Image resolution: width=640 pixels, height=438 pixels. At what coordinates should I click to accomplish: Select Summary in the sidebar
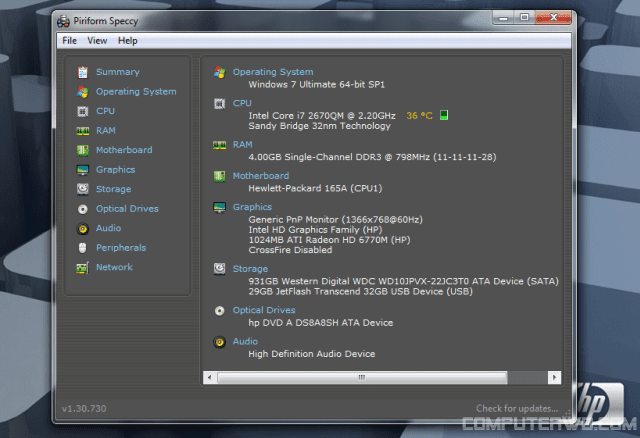(x=118, y=72)
